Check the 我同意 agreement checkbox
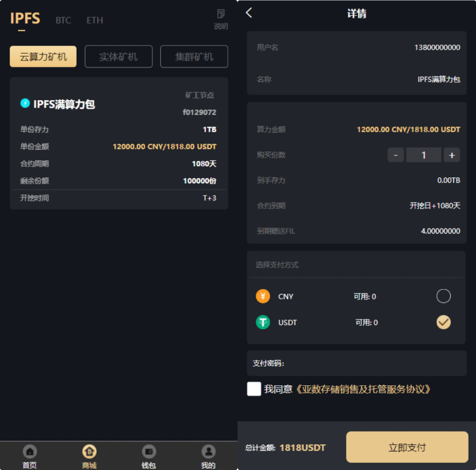 254,389
